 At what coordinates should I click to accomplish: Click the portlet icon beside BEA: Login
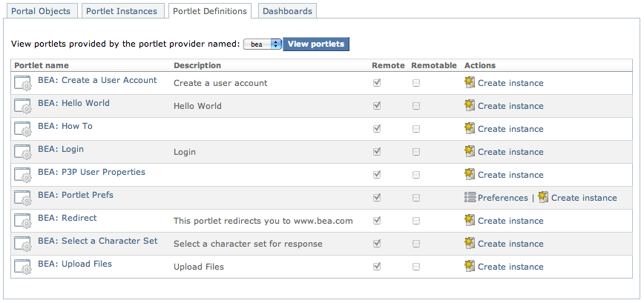coord(22,152)
